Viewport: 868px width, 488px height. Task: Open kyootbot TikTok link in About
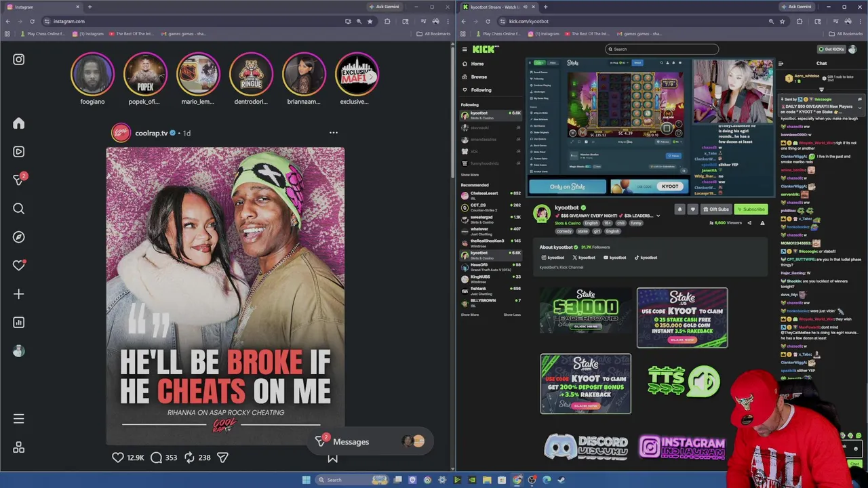pyautogui.click(x=646, y=258)
